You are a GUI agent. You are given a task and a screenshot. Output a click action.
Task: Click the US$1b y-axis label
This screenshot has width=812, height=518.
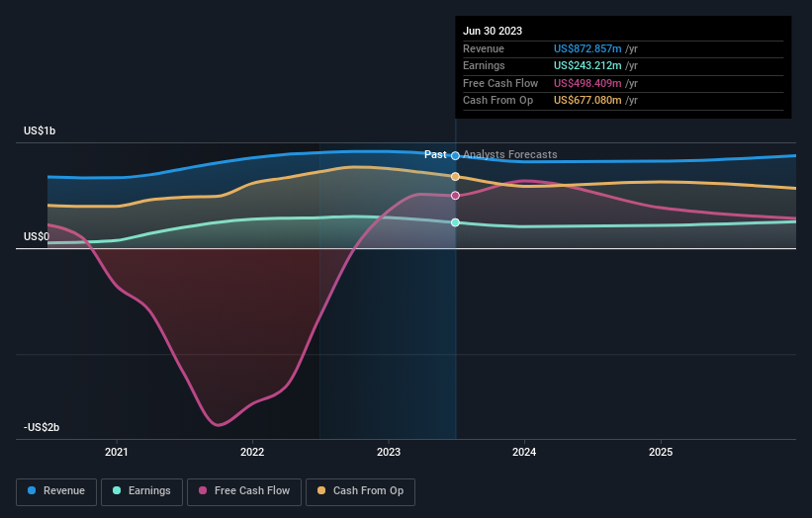tap(40, 130)
